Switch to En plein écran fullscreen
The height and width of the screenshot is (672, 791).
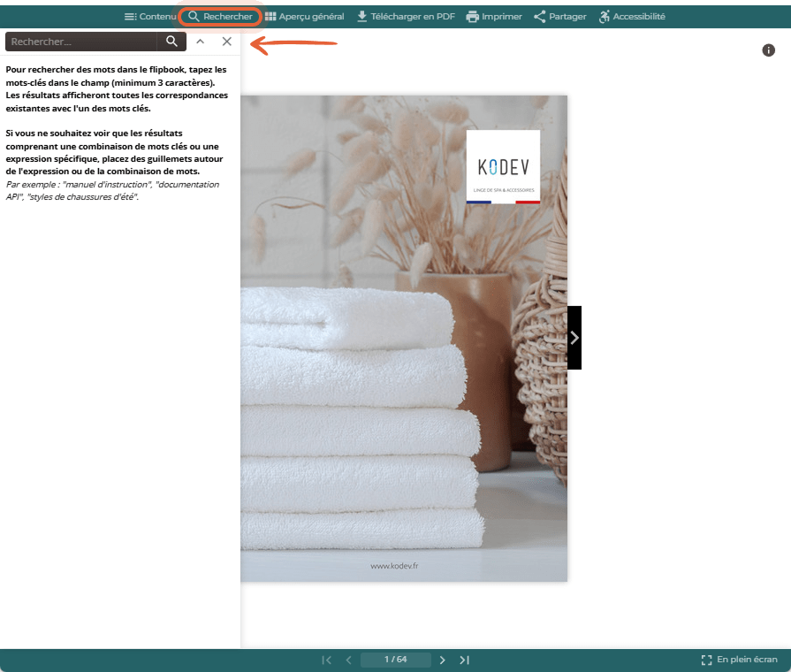739,660
